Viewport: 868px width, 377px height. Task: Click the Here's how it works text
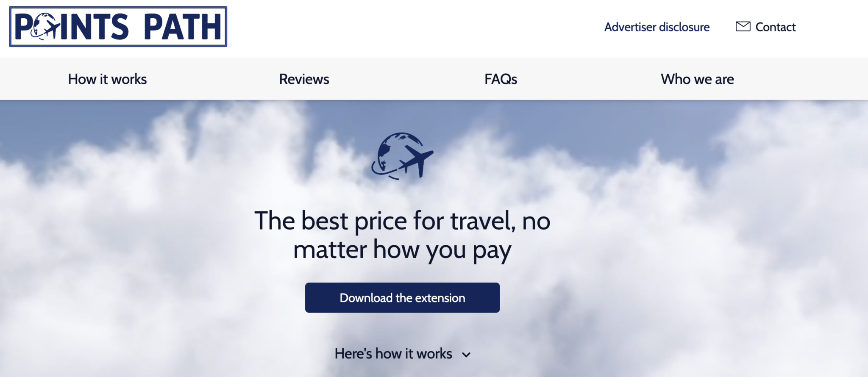[x=393, y=354]
